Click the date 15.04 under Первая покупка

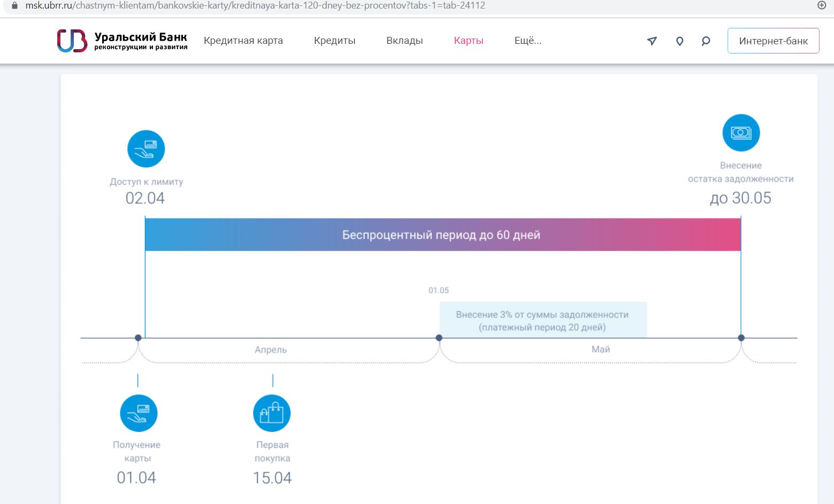[x=272, y=478]
